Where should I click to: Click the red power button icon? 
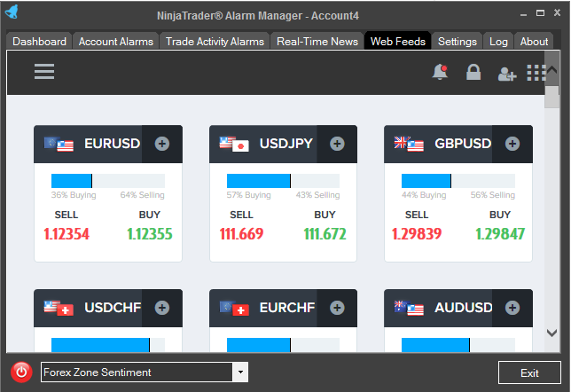[21, 372]
